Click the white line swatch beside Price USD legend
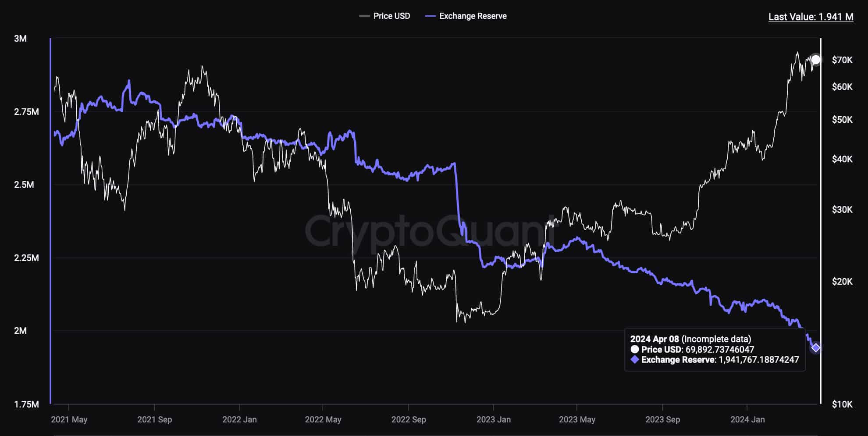868x436 pixels. click(x=364, y=16)
